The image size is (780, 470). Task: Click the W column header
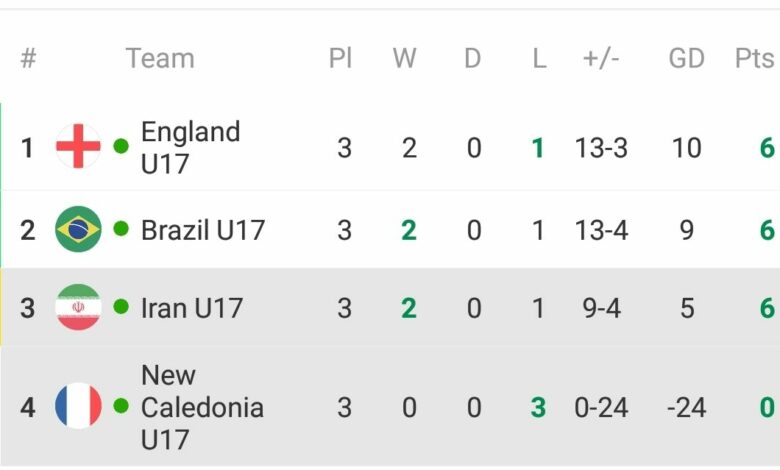point(404,58)
